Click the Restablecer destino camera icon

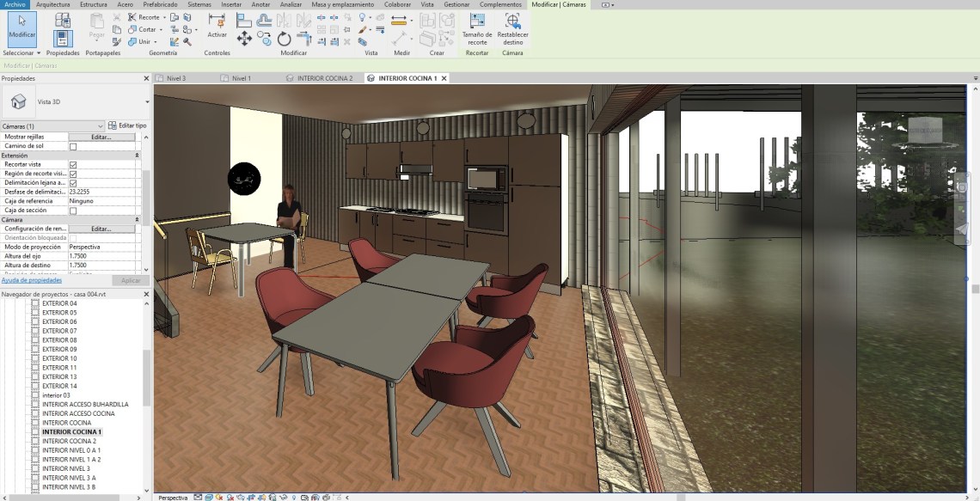click(x=512, y=22)
